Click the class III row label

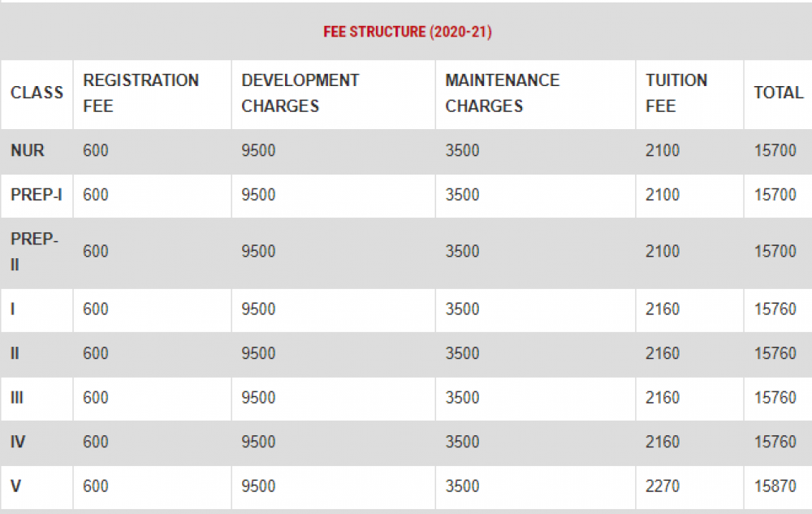coord(16,398)
